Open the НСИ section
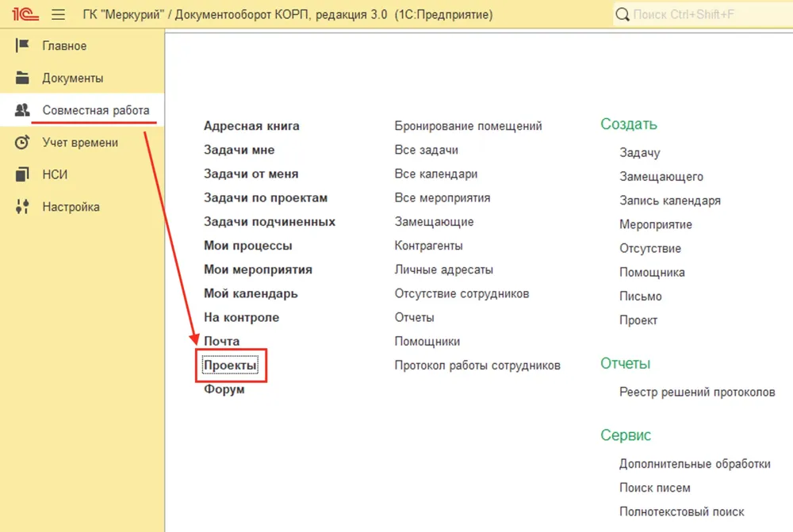This screenshot has height=532, width=793. coord(55,174)
